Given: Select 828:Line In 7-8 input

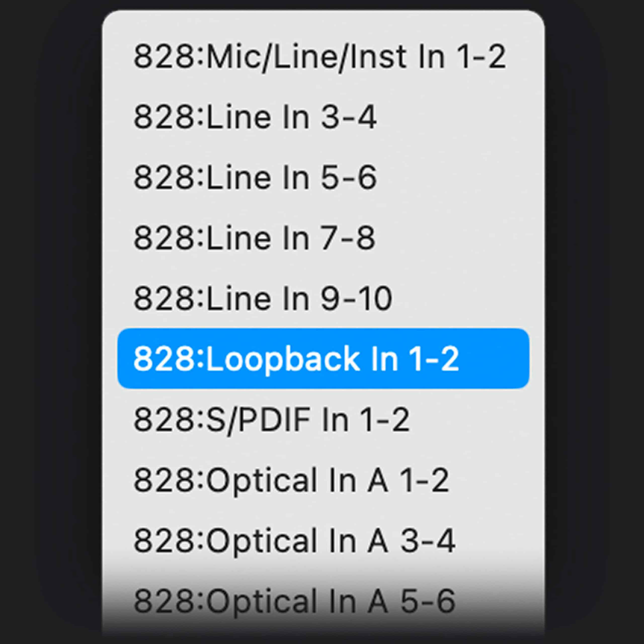Looking at the screenshot, I should [x=255, y=238].
